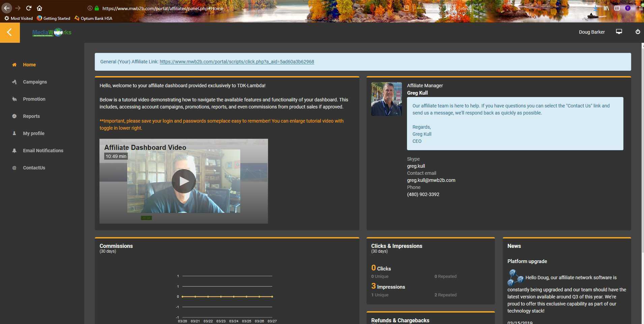Log out using the power icon
Image resolution: width=644 pixels, height=324 pixels.
tap(638, 32)
